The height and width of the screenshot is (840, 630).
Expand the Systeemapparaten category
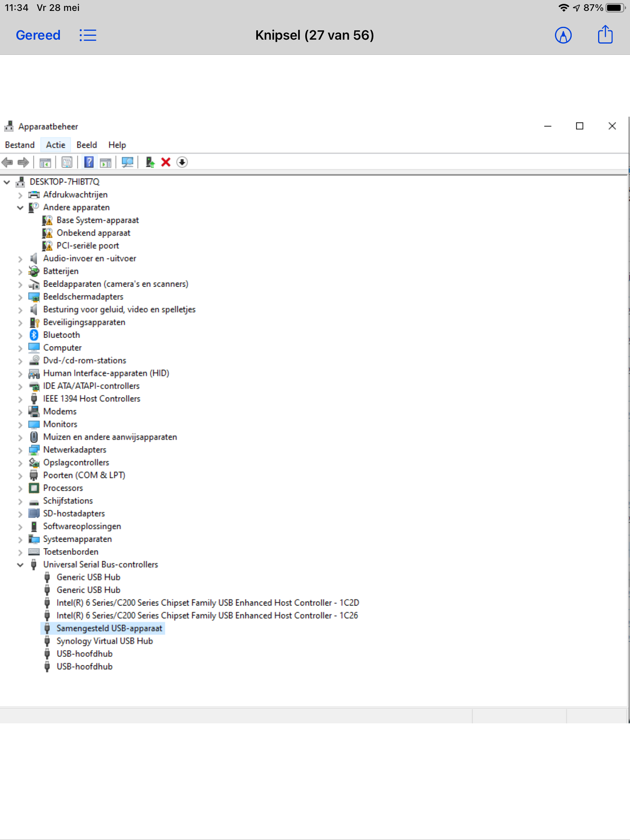point(20,539)
